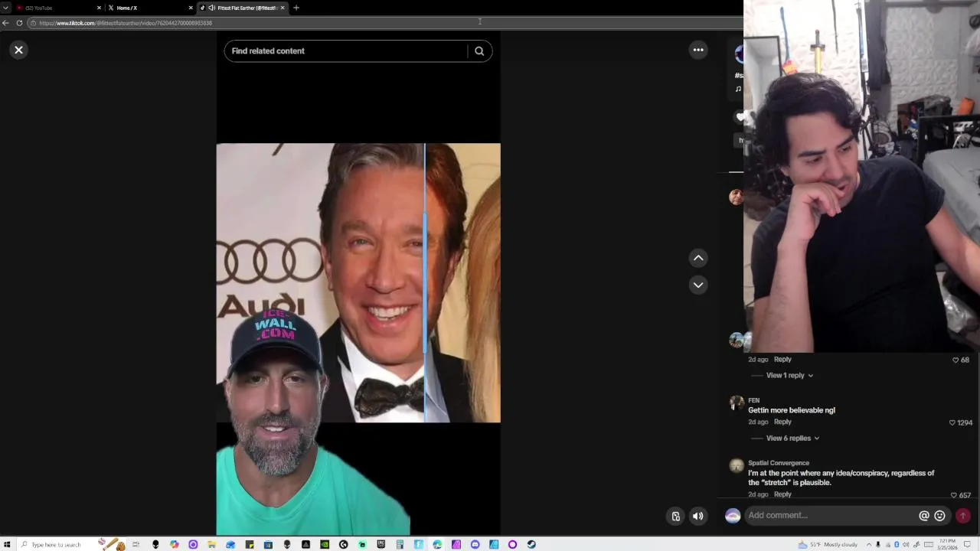Mute the video with the speaker icon
The image size is (980, 551).
[x=697, y=516]
